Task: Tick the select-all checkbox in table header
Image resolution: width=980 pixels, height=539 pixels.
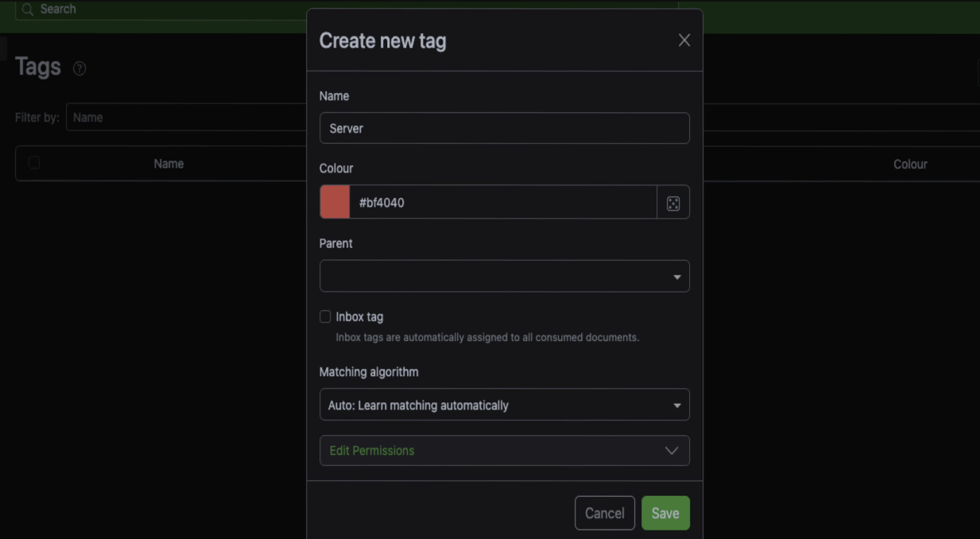Action: [x=34, y=163]
